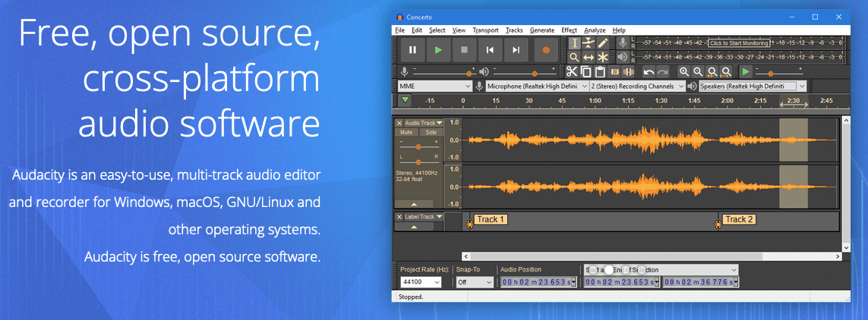Image resolution: width=868 pixels, height=320 pixels.
Task: Click the Pause button in transport toolbar
Action: [x=412, y=50]
